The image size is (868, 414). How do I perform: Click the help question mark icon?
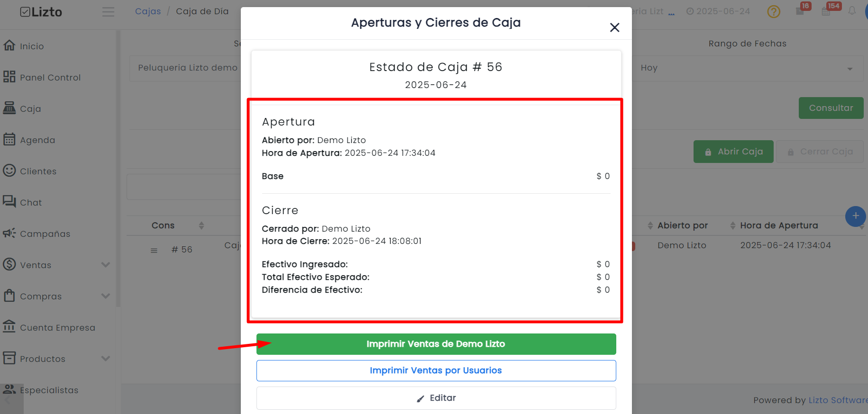coord(774,11)
